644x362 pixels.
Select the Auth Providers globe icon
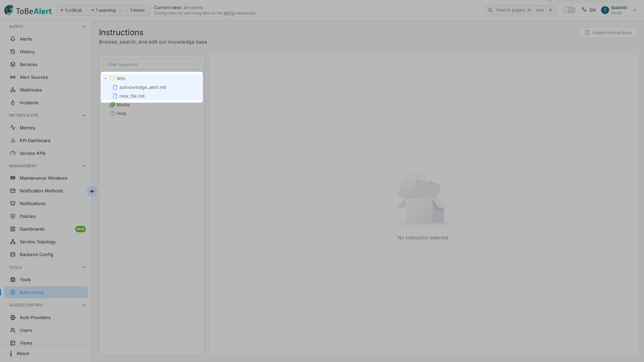coord(13,317)
